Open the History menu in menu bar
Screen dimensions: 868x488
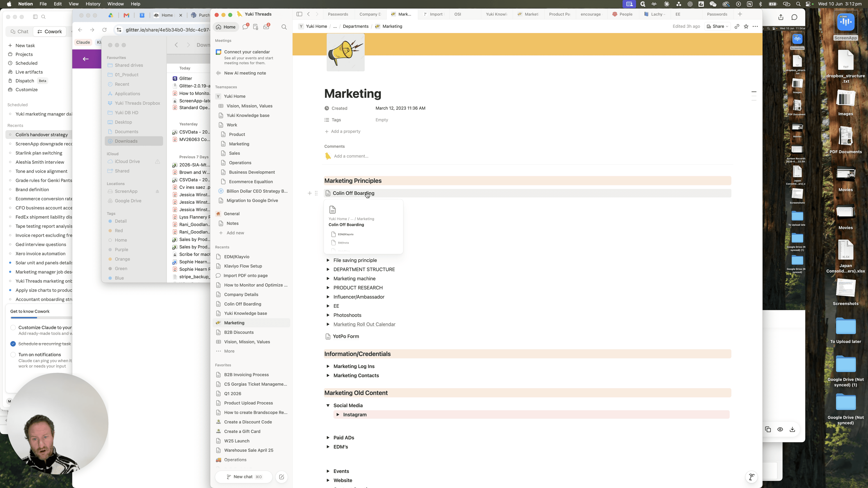pos(93,4)
